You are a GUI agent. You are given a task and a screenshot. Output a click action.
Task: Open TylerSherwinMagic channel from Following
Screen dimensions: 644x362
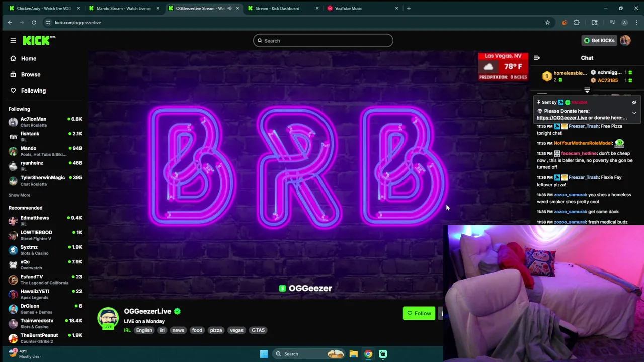44,180
